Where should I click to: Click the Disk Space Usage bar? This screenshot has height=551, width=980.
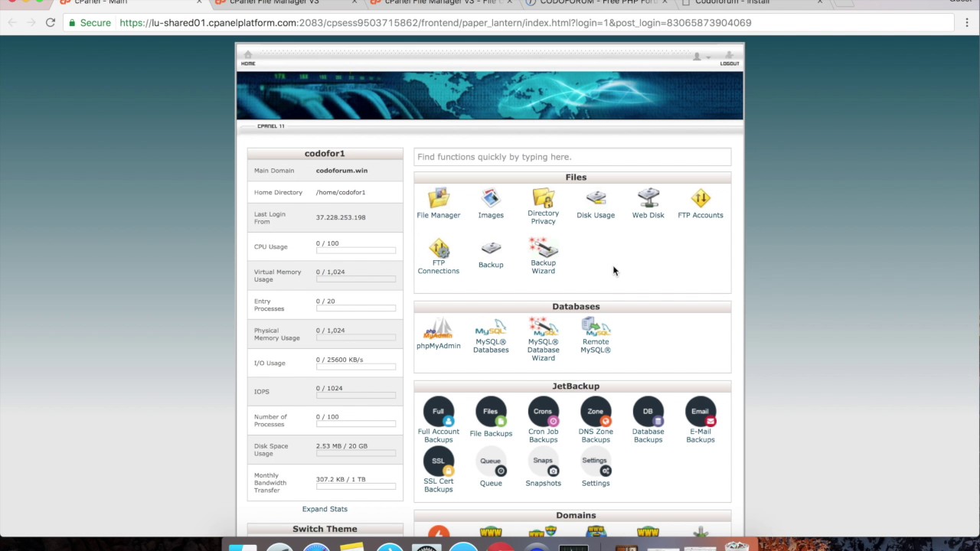point(356,453)
